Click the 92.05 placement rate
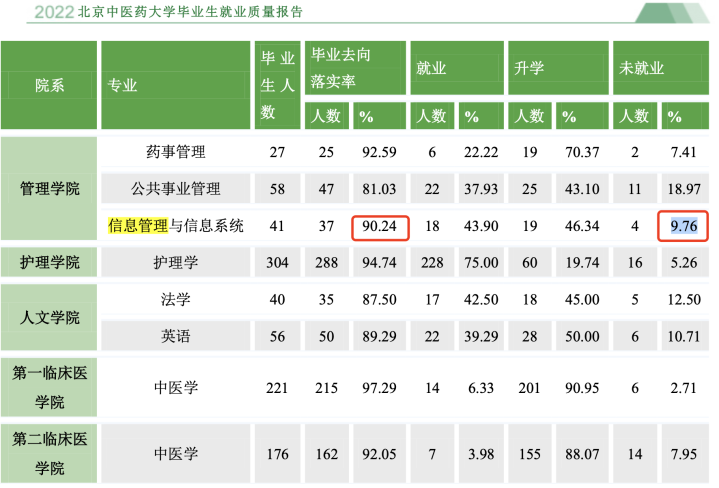Image resolution: width=719 pixels, height=488 pixels. (379, 455)
